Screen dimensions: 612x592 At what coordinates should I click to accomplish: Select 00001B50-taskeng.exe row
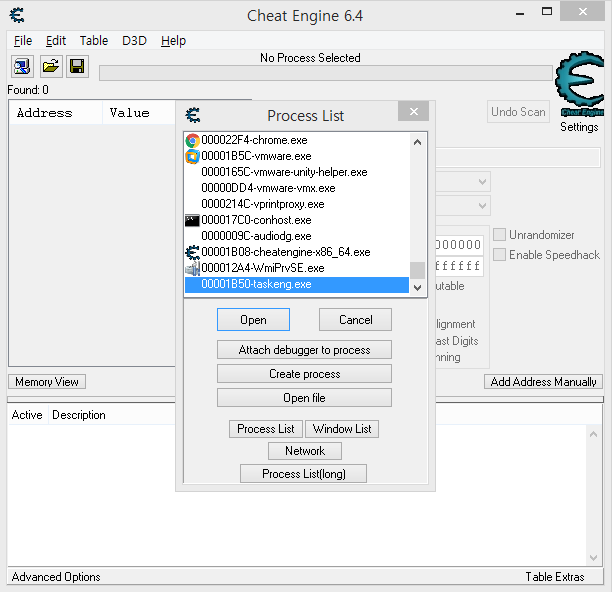297,284
